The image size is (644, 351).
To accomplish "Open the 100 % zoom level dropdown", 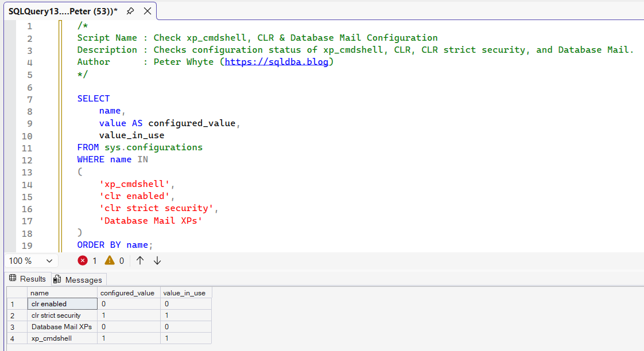I will coord(49,260).
